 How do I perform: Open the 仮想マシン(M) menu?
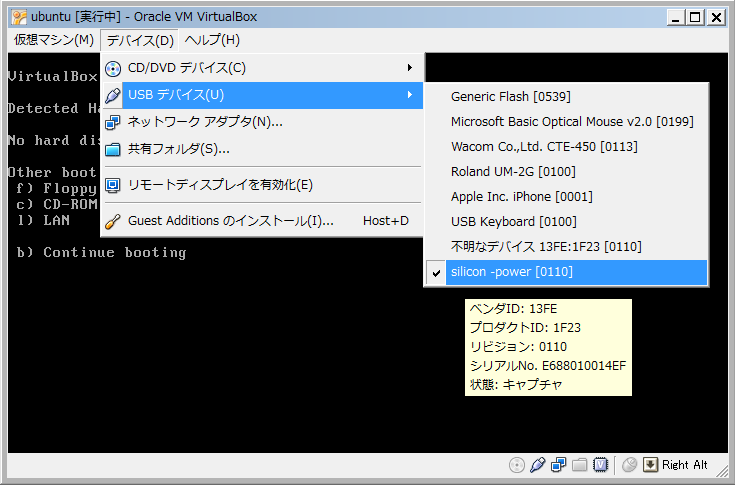coord(53,40)
